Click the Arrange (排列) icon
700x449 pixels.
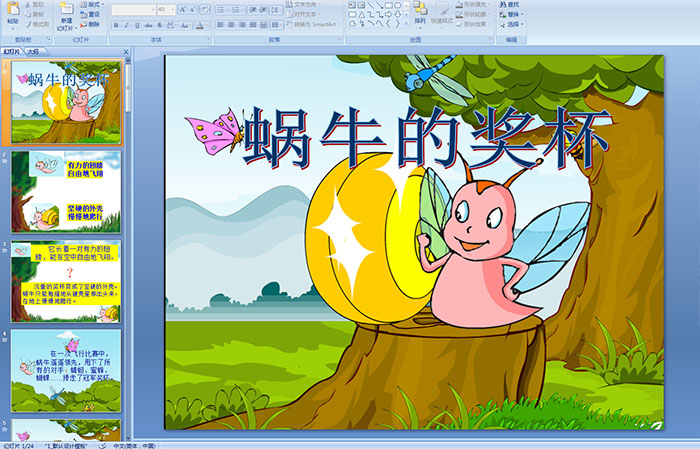point(420,12)
